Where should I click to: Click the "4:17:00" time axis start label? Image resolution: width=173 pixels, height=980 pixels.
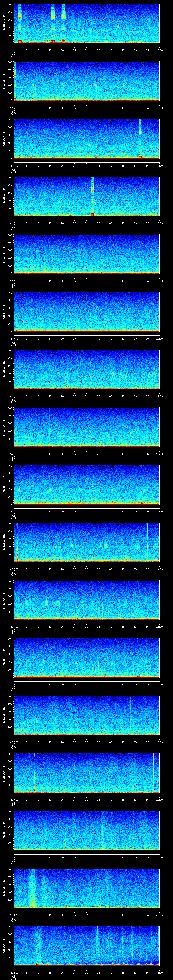tap(14, 223)
